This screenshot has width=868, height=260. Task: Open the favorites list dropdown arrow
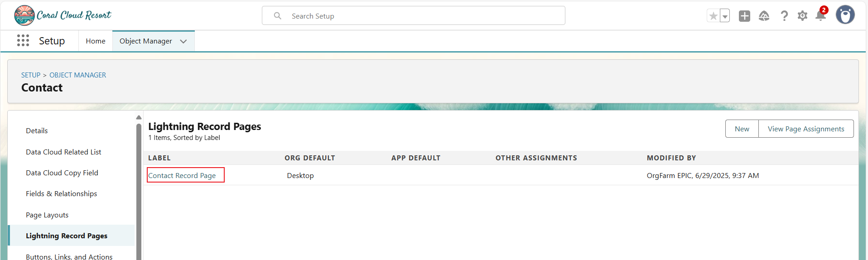(x=725, y=16)
